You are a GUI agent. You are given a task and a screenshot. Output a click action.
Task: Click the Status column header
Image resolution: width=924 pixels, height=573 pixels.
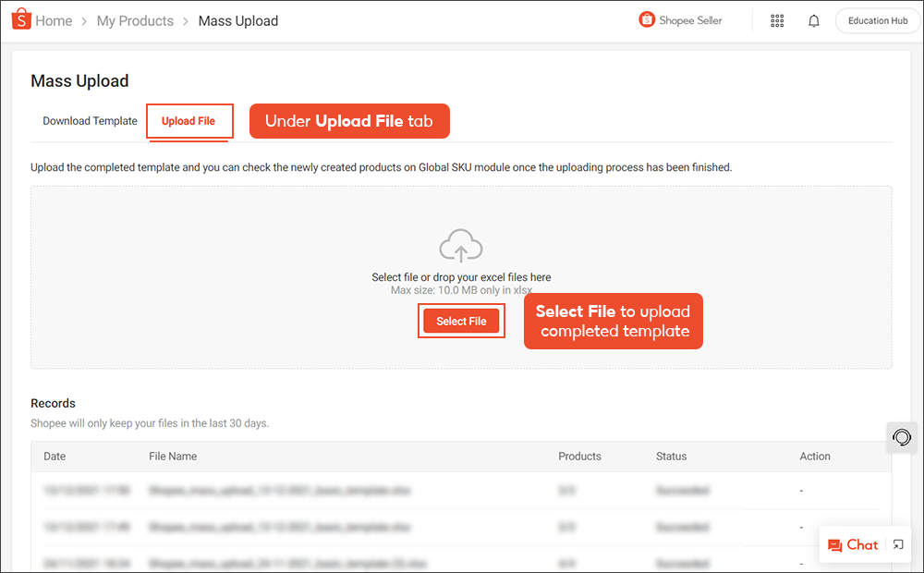pyautogui.click(x=671, y=456)
